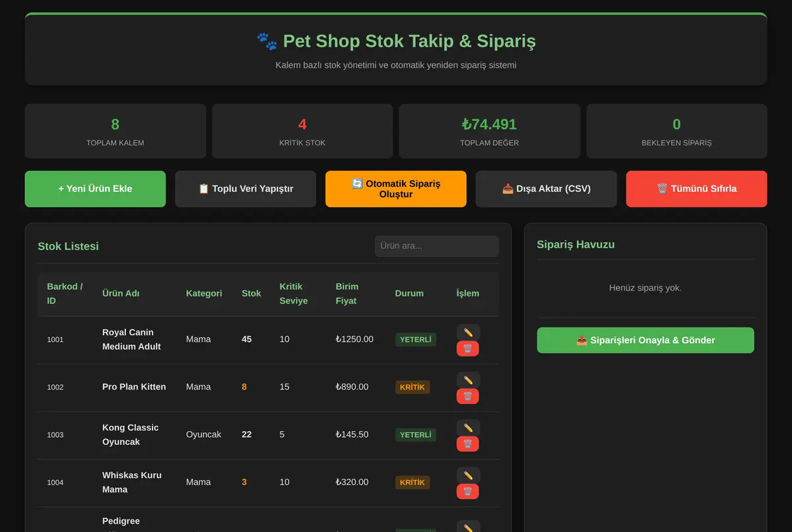Click price ₺145.50
Screen dimensions: 792x532
pos(352,434)
